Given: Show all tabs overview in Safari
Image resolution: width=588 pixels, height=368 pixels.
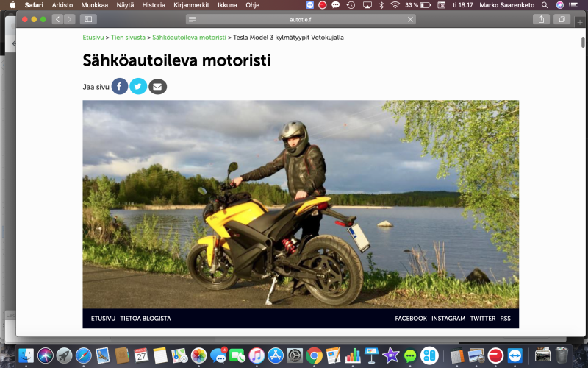Looking at the screenshot, I should click(562, 19).
